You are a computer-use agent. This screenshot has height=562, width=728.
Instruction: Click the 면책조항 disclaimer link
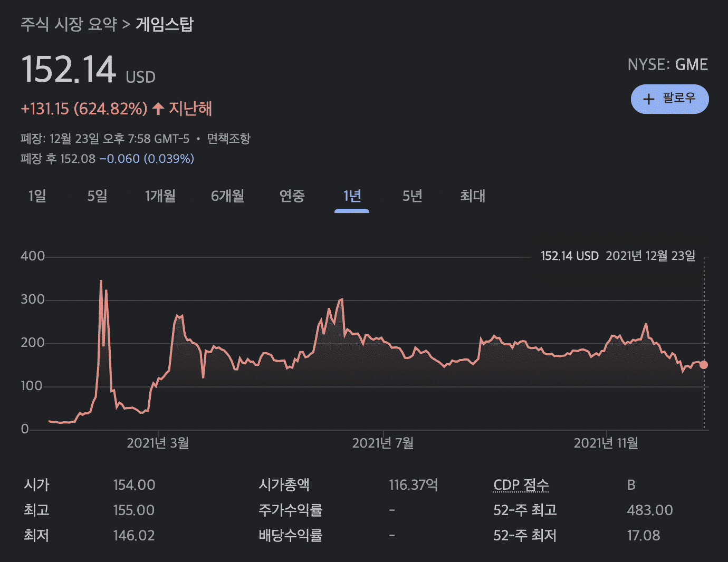click(x=228, y=139)
